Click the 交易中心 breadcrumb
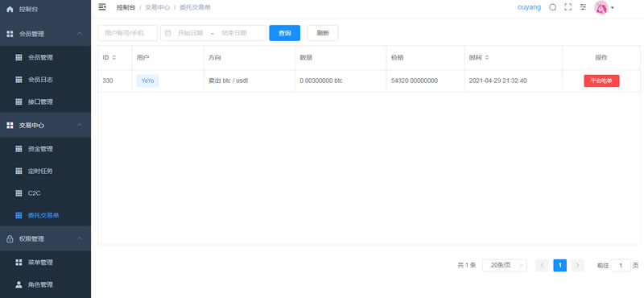644x298 pixels. 157,7
